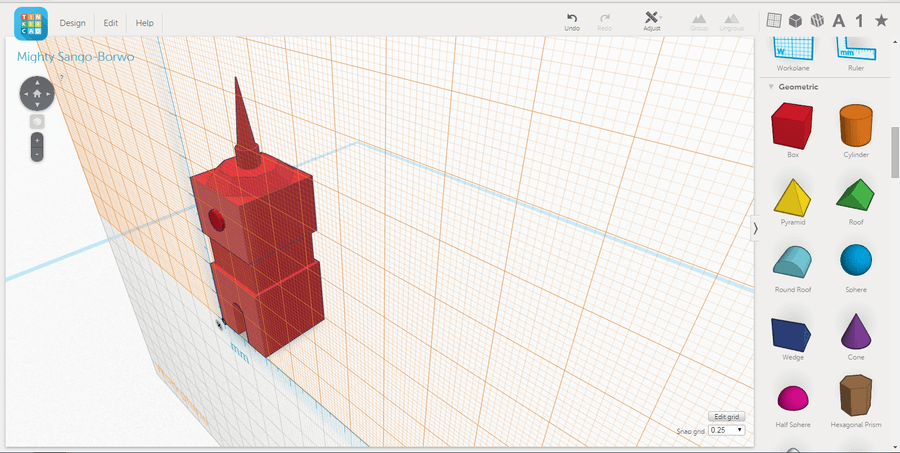The width and height of the screenshot is (900, 453).
Task: Select the Cylinder shape
Action: click(855, 128)
